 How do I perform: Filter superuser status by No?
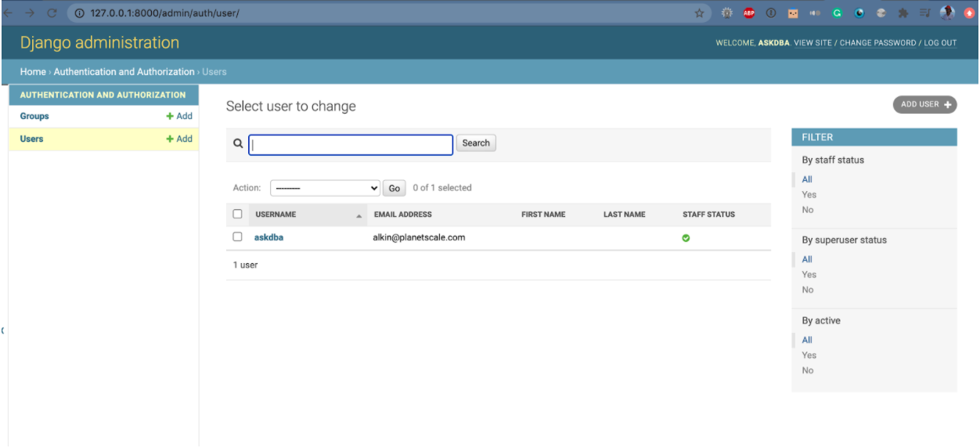click(808, 290)
